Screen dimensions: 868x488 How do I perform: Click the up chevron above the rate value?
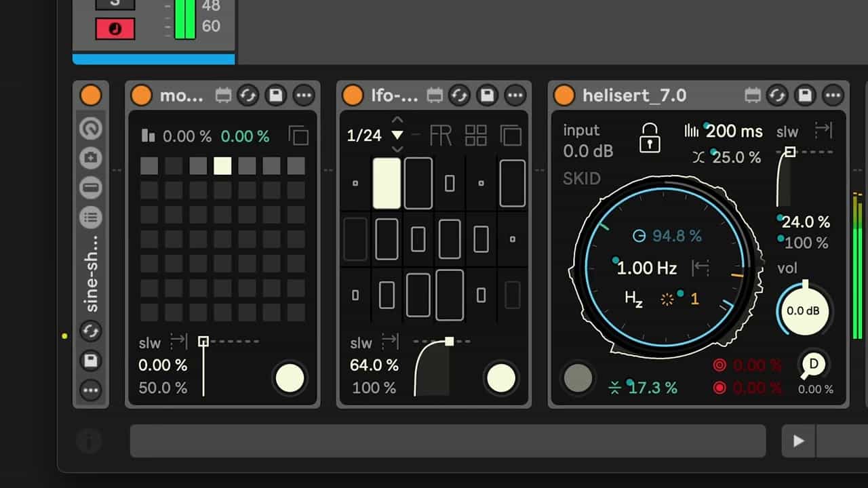click(x=397, y=123)
